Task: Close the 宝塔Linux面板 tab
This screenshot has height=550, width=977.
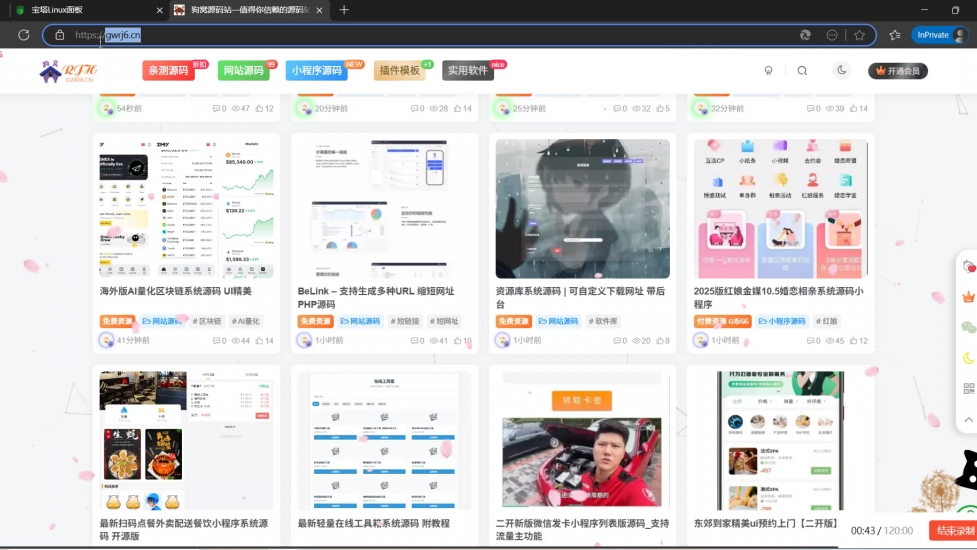Action: 160,10
